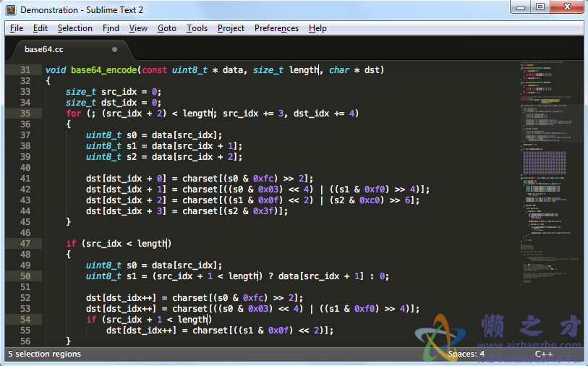Viewport: 588px width, 366px height.
Task: Click the '5 selection regions' status text
Action: [x=45, y=354]
